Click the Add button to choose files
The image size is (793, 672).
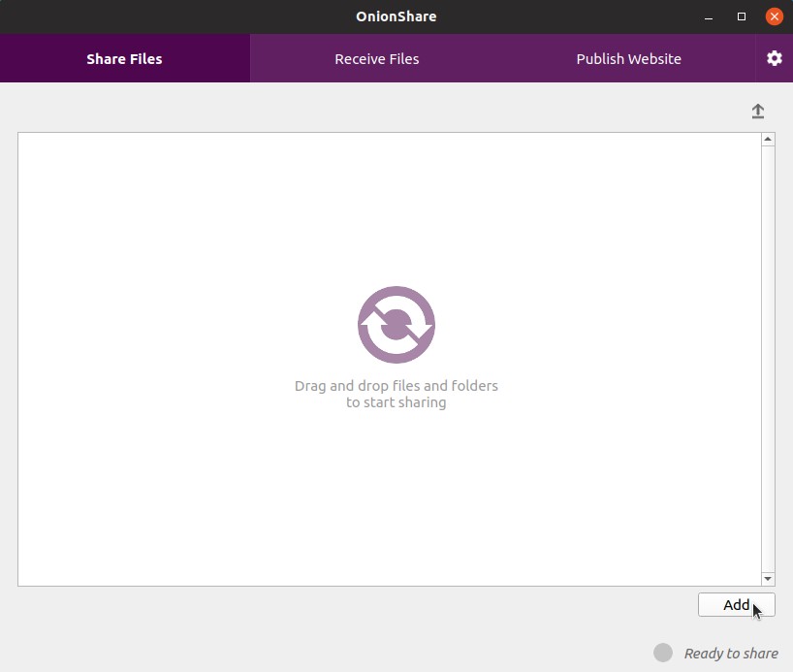pyautogui.click(x=736, y=604)
